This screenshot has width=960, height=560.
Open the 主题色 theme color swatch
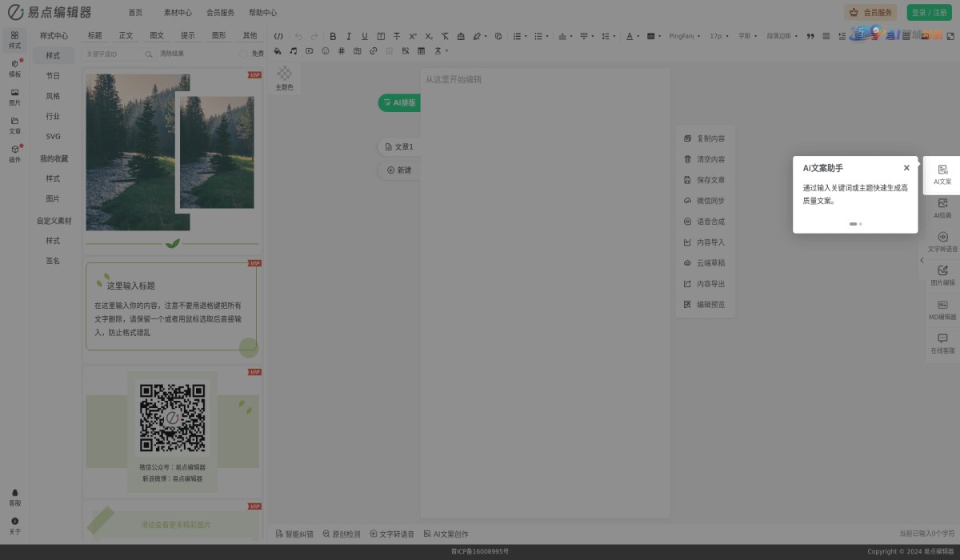point(285,74)
